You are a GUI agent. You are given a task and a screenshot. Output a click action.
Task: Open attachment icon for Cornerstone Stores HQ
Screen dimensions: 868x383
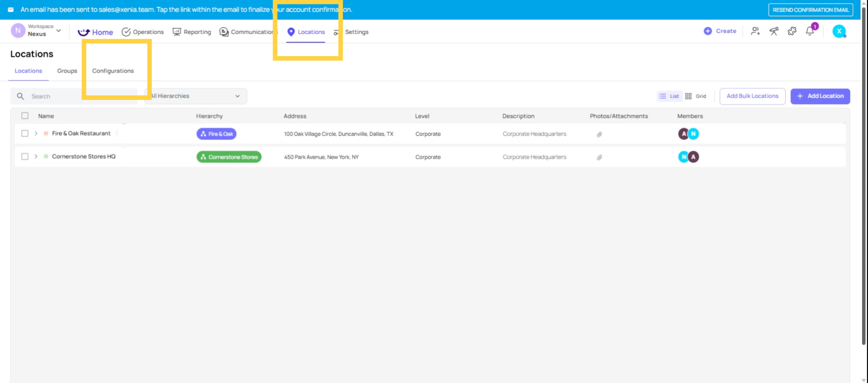pos(599,157)
